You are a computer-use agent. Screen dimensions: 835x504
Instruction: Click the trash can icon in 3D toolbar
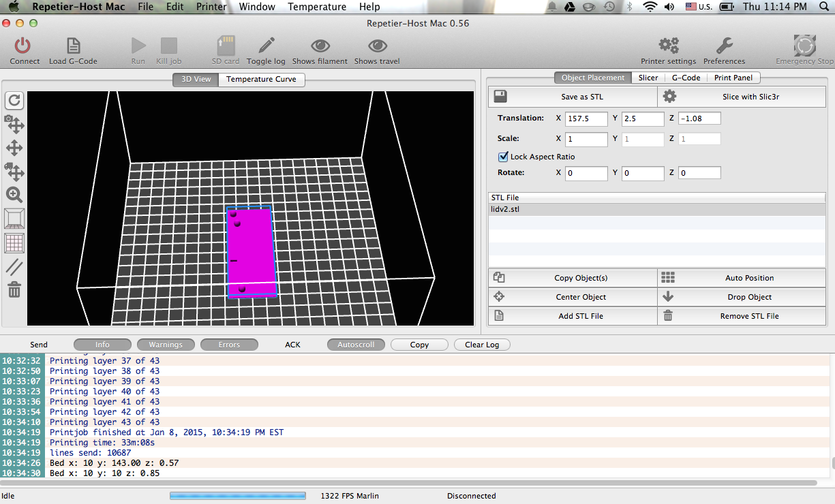(14, 289)
